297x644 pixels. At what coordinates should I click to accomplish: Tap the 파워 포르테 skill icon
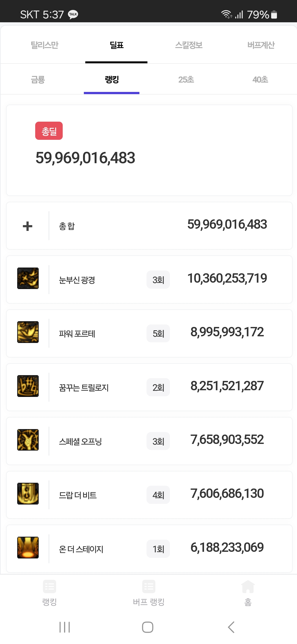(x=28, y=332)
